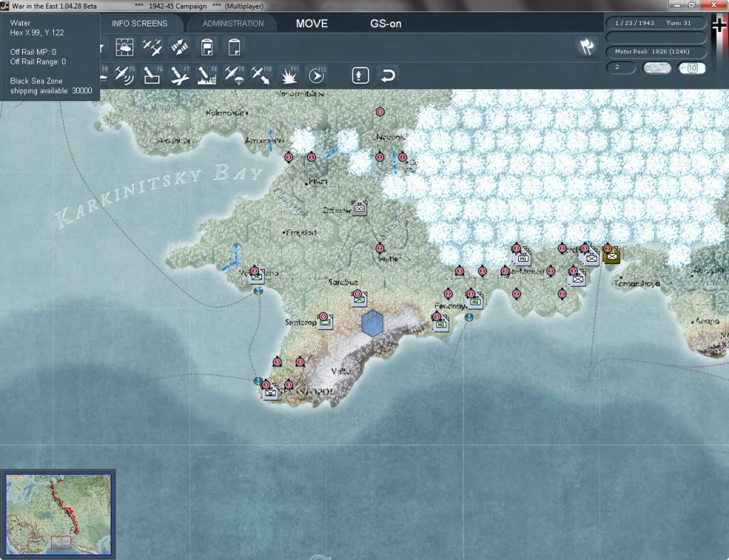Select the infantry unit near Sarabuz

tap(360, 299)
